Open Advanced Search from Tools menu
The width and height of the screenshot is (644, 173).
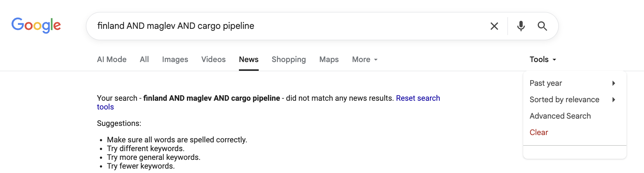pyautogui.click(x=560, y=116)
